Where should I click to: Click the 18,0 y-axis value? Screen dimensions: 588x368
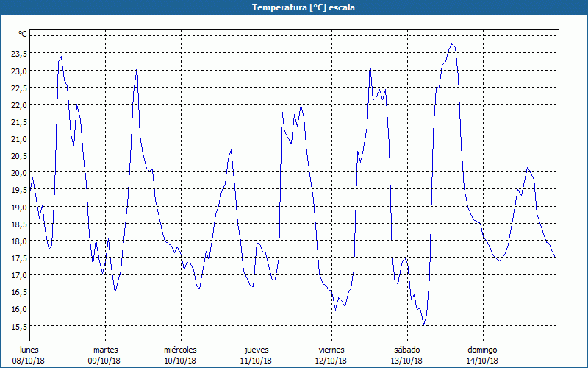[19, 241]
